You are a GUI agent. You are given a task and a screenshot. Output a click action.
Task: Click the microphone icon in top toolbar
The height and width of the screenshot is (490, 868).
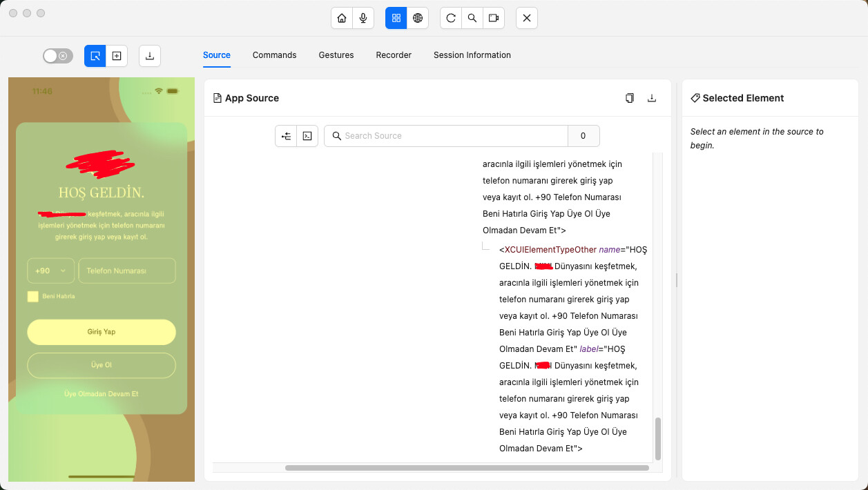coord(363,18)
